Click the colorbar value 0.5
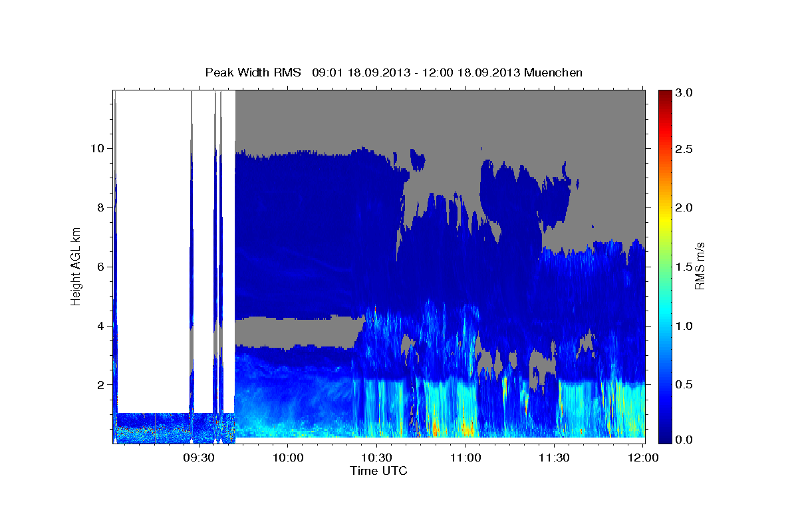Viewport: 798px width, 532px height. tap(686, 385)
